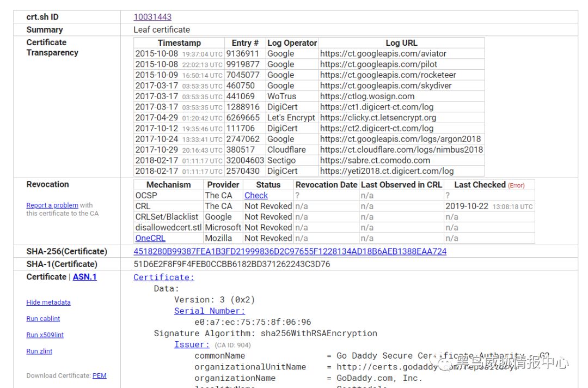Click Signature Algorithm sha256WithRSAEncryption line

pos(266,333)
